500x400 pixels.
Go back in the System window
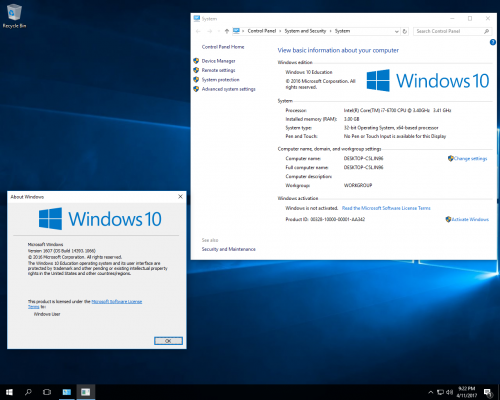pyautogui.click(x=198, y=31)
